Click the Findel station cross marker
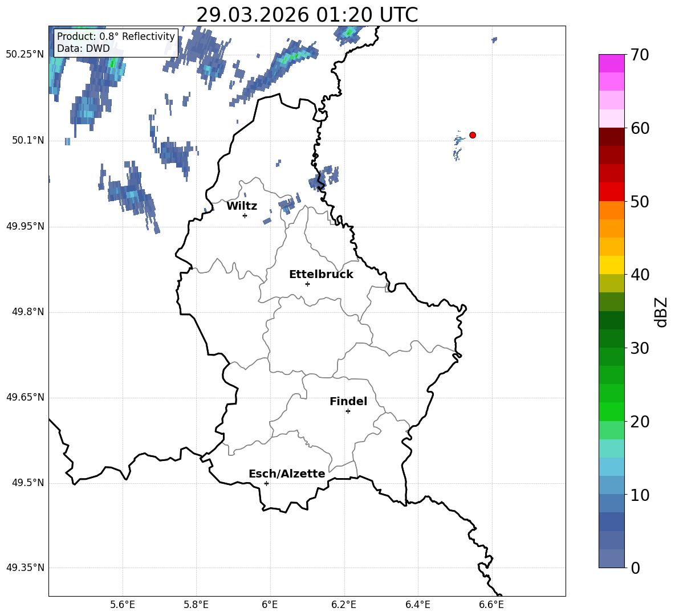 [x=348, y=411]
